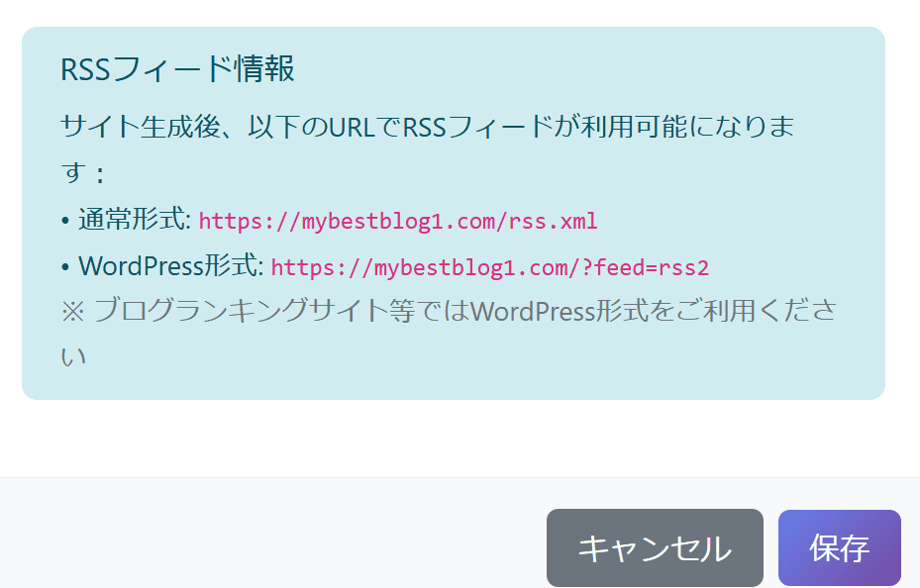Click the rss.xml feed URL
920x588 pixels.
(x=398, y=221)
